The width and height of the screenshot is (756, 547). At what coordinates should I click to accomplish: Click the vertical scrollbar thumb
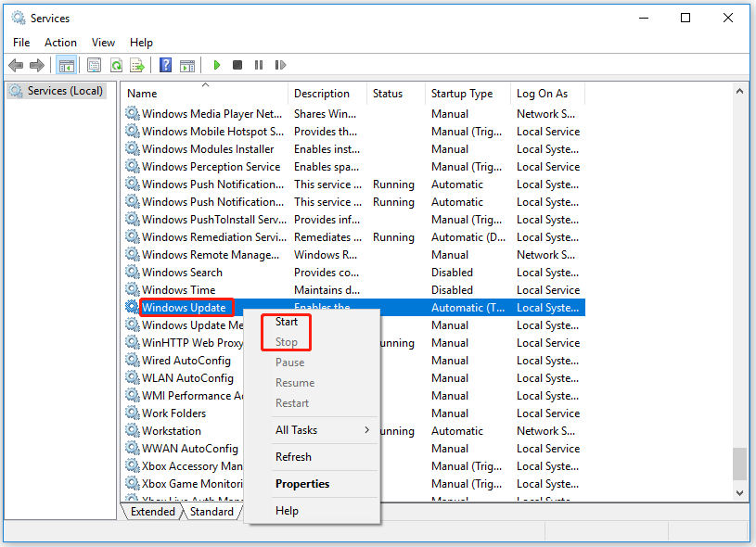[x=739, y=464]
